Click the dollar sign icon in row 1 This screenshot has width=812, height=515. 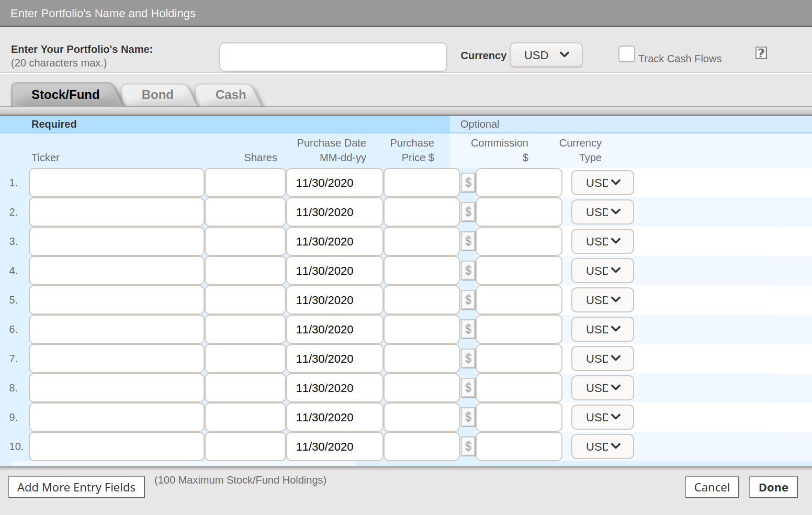(468, 183)
